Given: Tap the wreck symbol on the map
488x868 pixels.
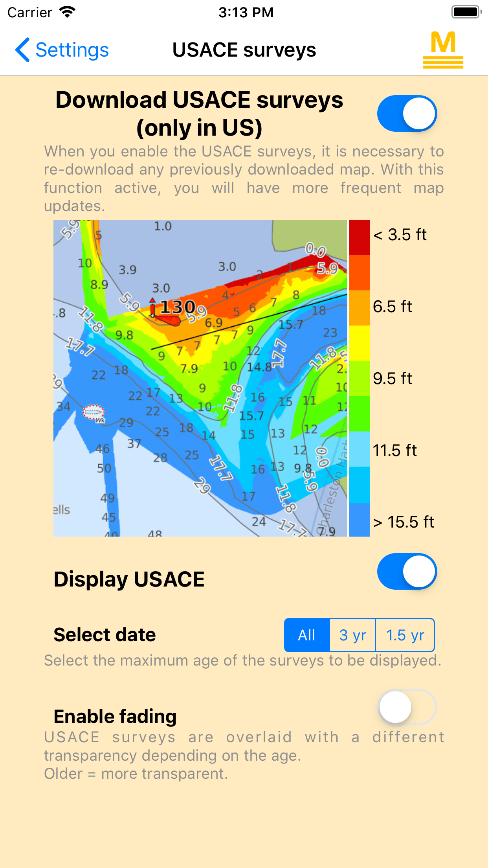Looking at the screenshot, I should 94,413.
